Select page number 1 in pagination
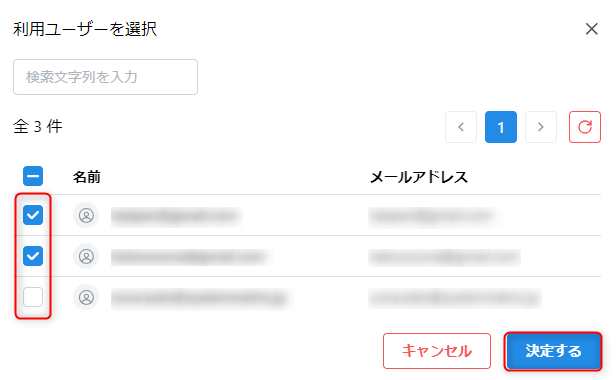 [501, 127]
